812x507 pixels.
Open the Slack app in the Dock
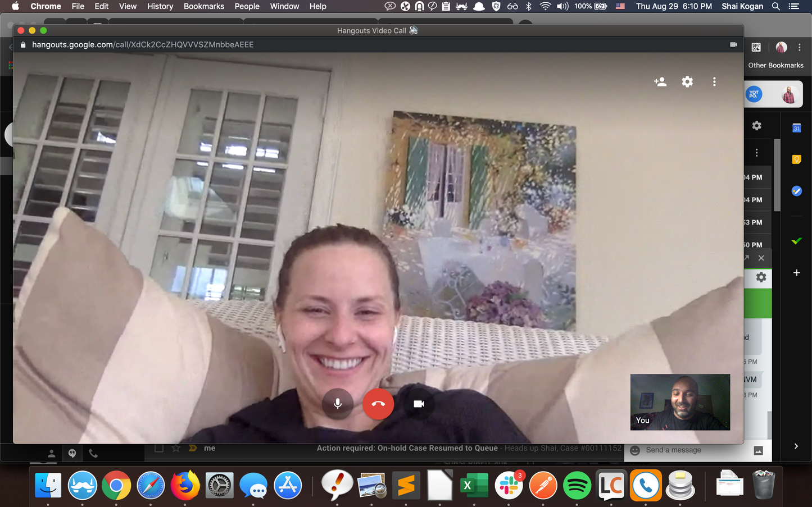click(509, 485)
